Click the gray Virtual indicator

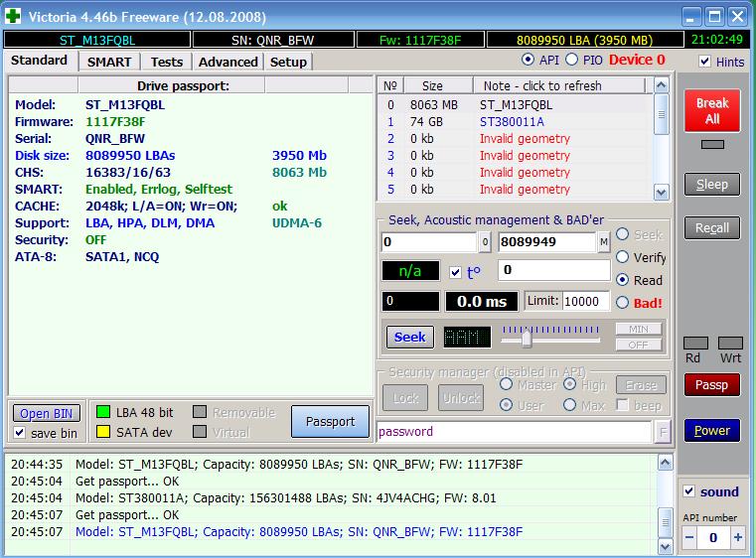click(200, 432)
